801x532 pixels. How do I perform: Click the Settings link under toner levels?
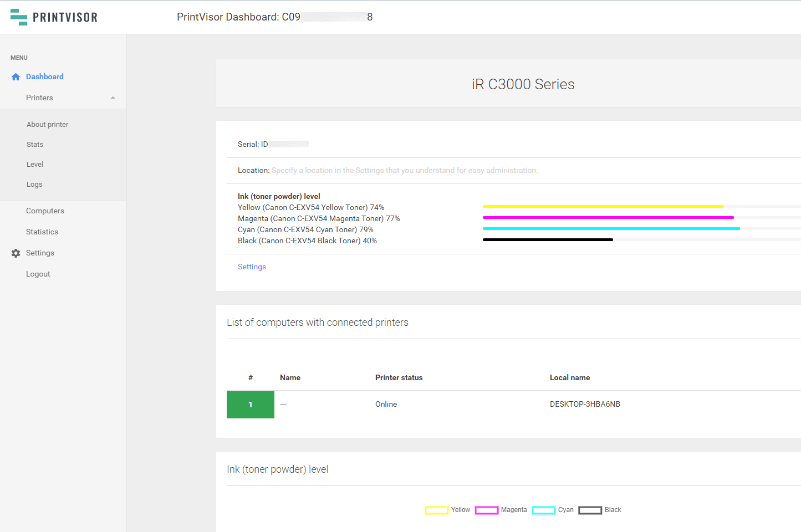click(252, 267)
